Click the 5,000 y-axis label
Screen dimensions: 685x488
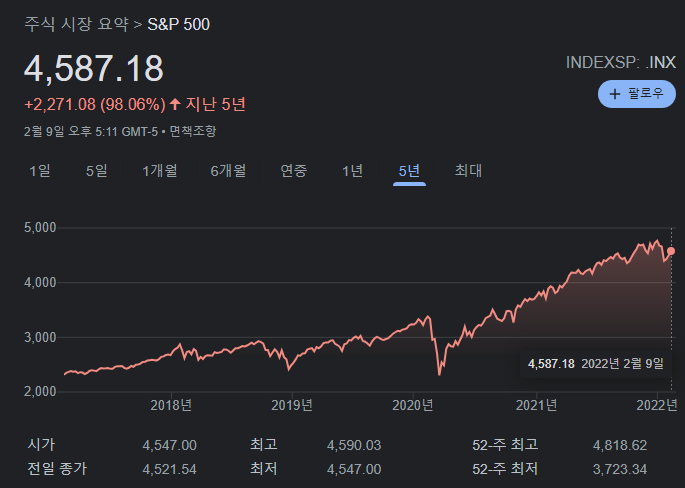[40, 228]
